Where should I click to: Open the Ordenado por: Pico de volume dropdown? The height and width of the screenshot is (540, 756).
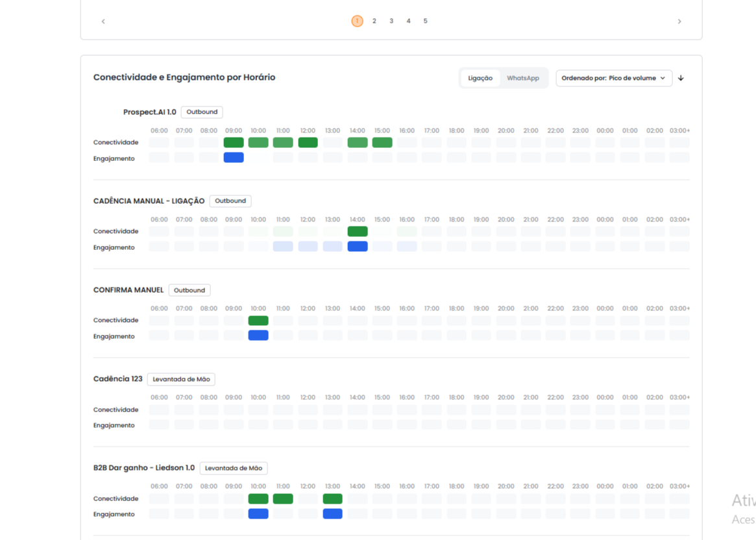pyautogui.click(x=614, y=78)
